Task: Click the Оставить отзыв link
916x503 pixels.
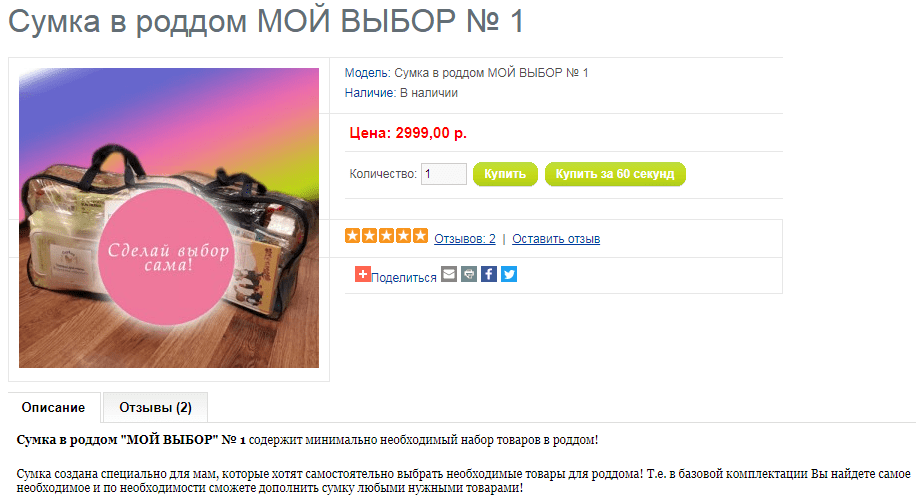Action: click(x=556, y=238)
